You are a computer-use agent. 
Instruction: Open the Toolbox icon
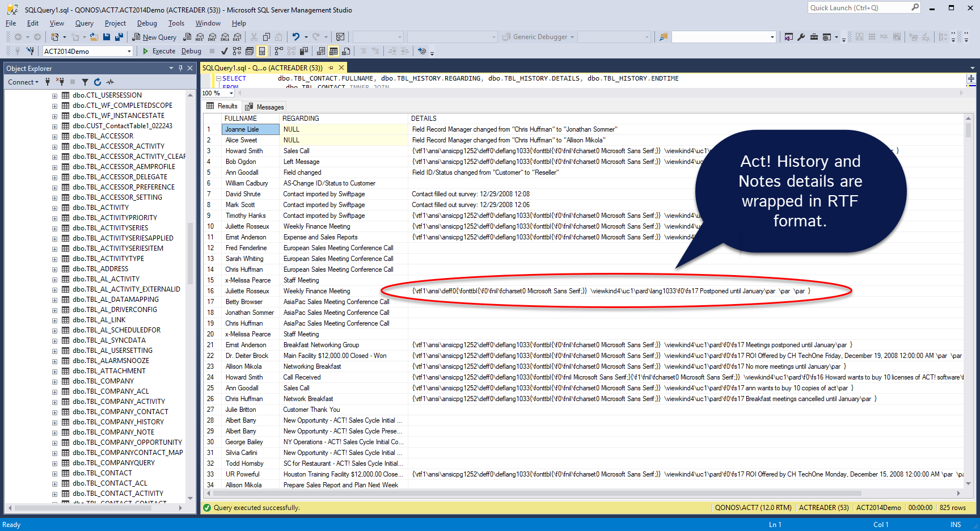814,37
